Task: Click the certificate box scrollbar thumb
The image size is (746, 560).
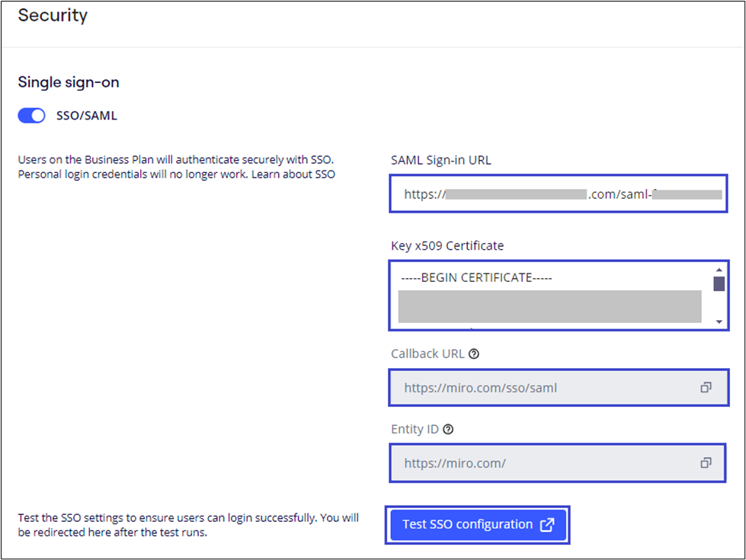Action: pos(719,284)
